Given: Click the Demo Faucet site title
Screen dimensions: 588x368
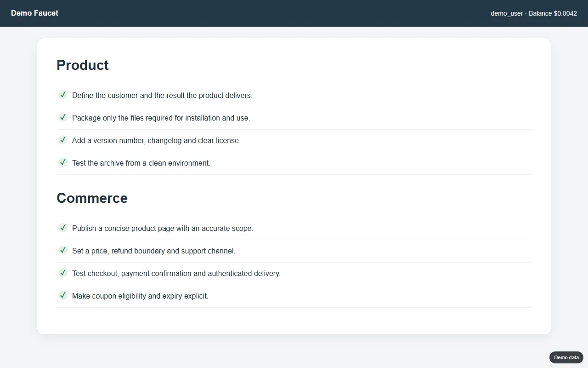Looking at the screenshot, I should [34, 13].
